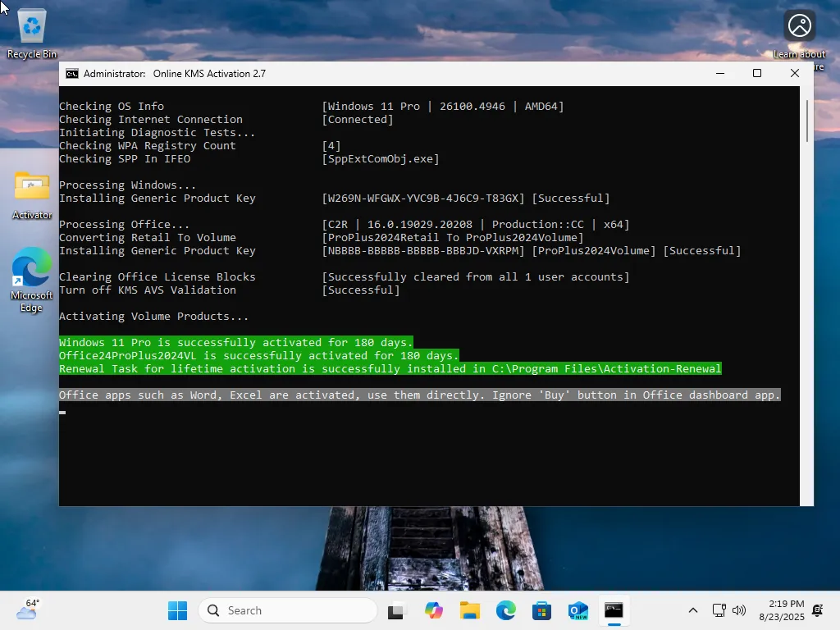
Task: Click the taskbar Search box
Action: 288,610
